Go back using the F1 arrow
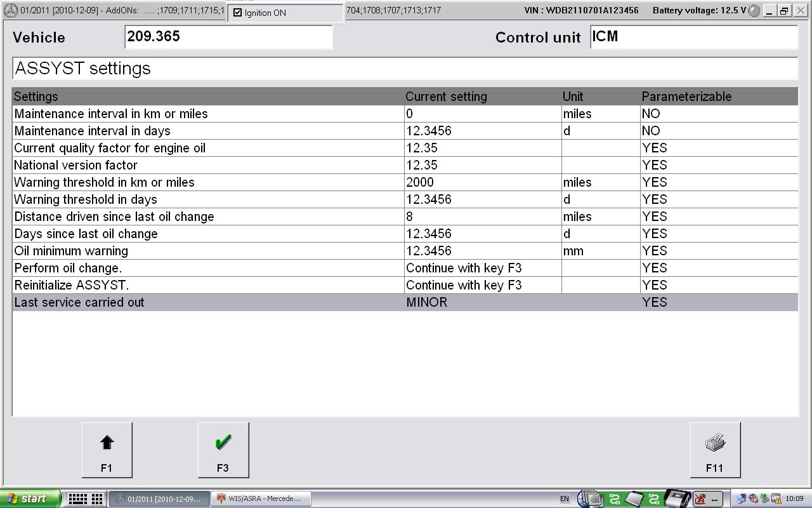This screenshot has height=508, width=812. (x=107, y=450)
